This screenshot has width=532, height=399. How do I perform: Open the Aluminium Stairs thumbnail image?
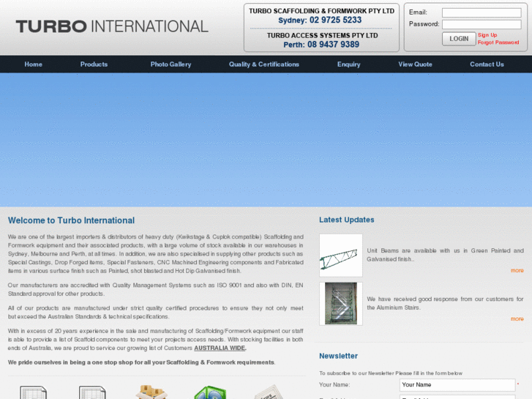(x=341, y=304)
